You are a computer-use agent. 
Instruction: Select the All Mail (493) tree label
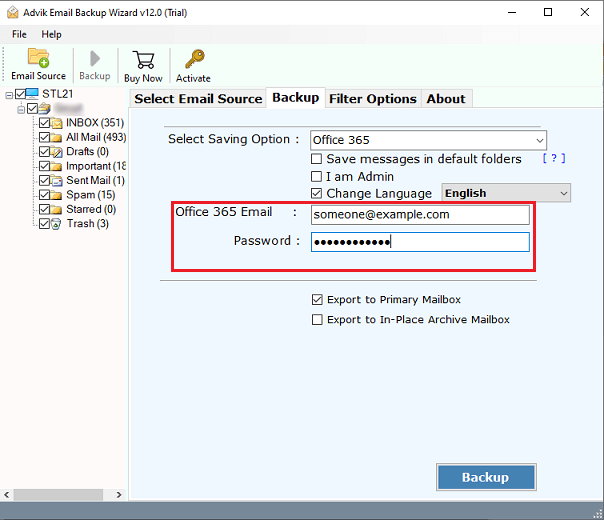pos(96,137)
